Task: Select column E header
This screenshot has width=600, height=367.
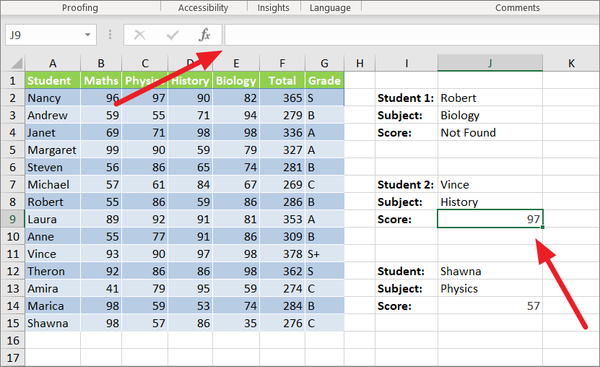Action: 236,63
